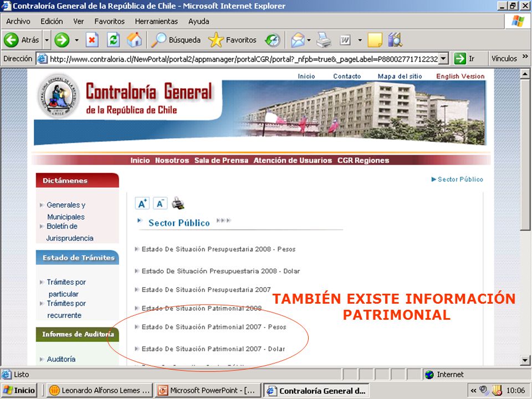This screenshot has height=399, width=532.
Task: Expand the Edit with Word dropdown arrow
Action: coord(360,40)
